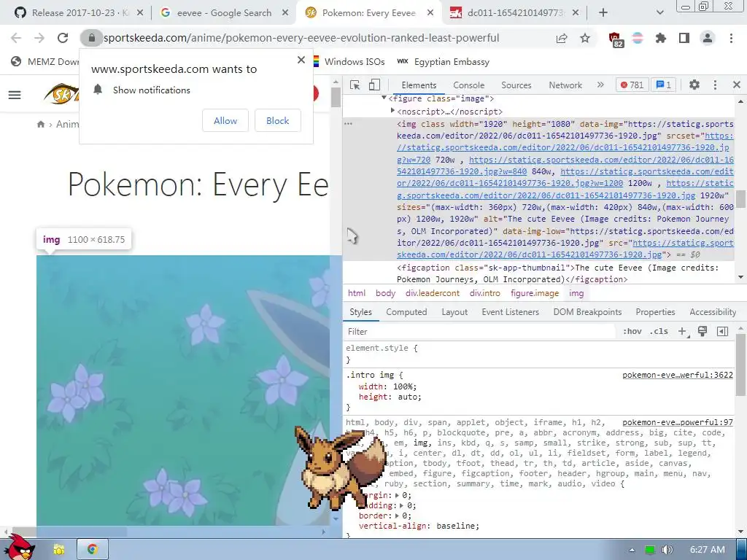Open the site hamburger menu

15,96
